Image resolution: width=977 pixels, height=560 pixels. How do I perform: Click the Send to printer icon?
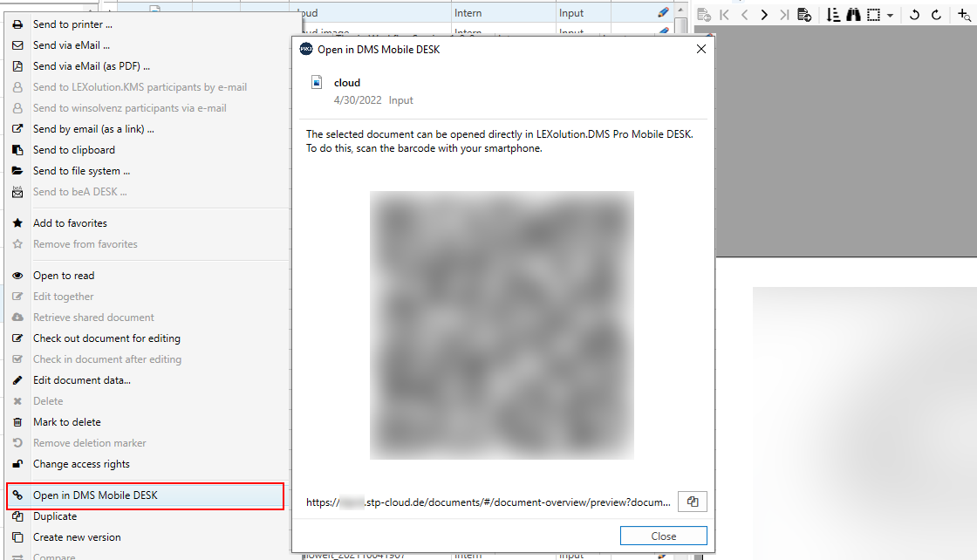pyautogui.click(x=17, y=24)
